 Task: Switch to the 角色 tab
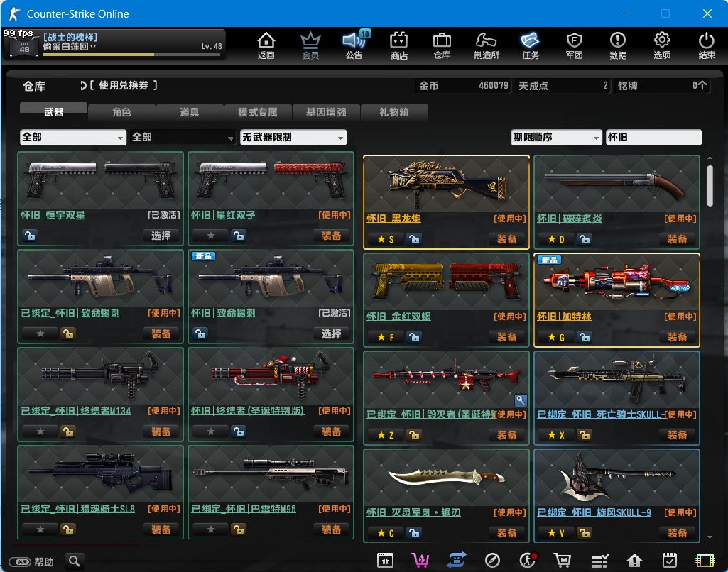click(121, 112)
